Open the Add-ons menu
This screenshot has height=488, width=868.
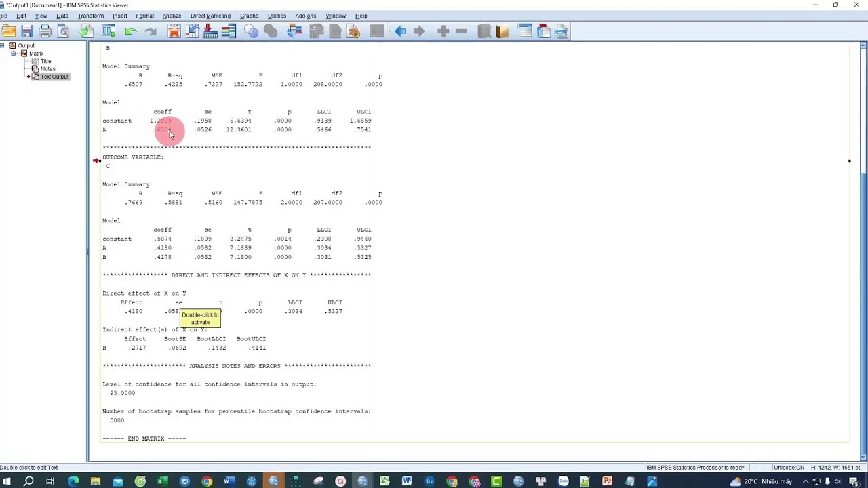[306, 16]
